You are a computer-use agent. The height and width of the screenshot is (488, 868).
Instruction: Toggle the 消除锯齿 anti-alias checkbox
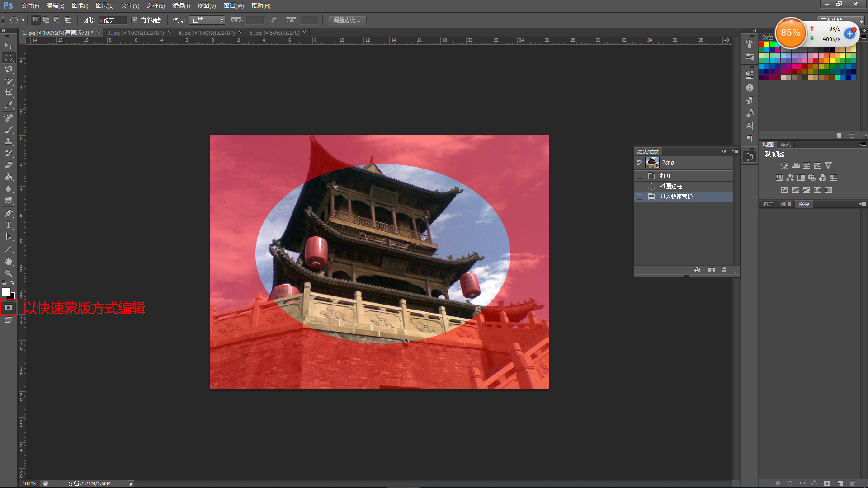tap(135, 20)
